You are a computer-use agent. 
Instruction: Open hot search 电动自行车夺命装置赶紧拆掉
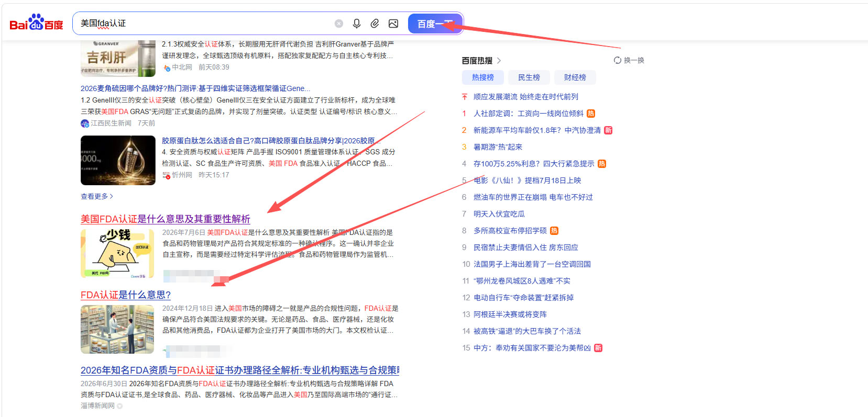[x=523, y=298]
